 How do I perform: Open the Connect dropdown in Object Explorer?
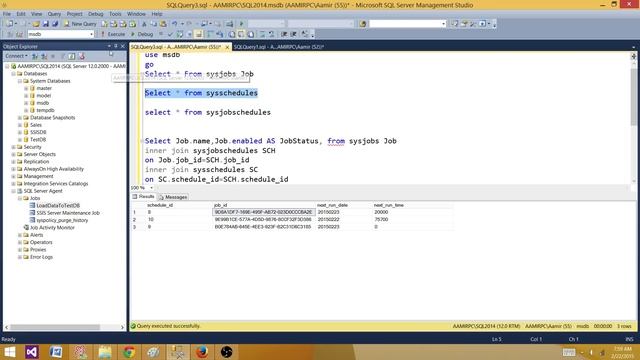coord(17,56)
